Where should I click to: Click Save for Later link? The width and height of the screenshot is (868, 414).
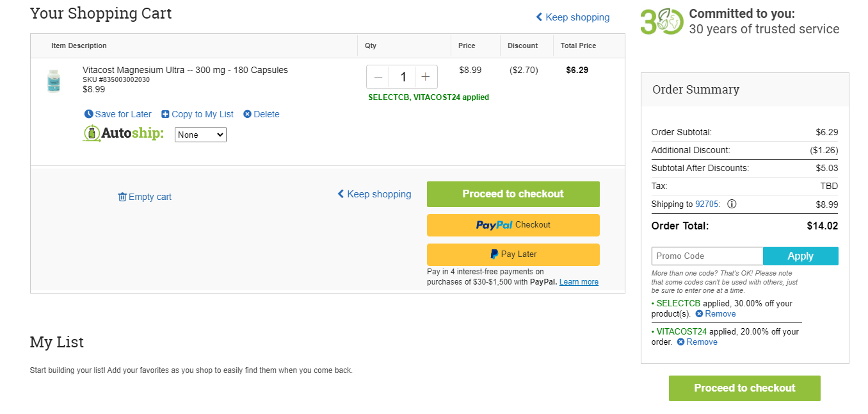[x=118, y=114]
